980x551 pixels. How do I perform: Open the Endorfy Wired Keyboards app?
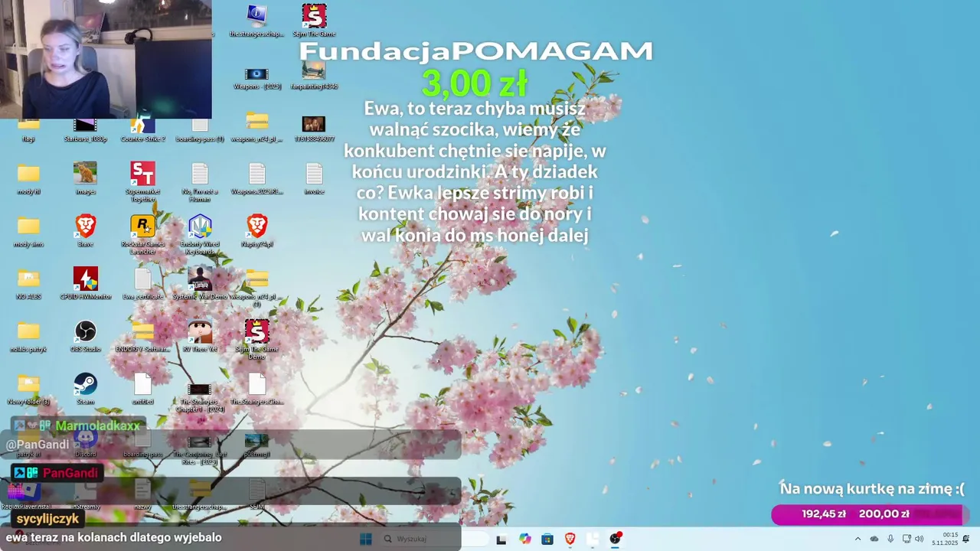coord(200,234)
